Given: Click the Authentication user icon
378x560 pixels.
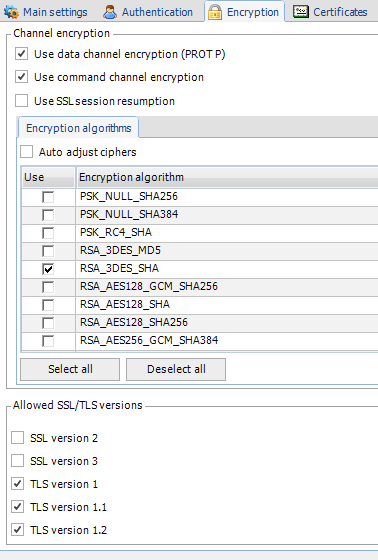Looking at the screenshot, I should coord(110,12).
